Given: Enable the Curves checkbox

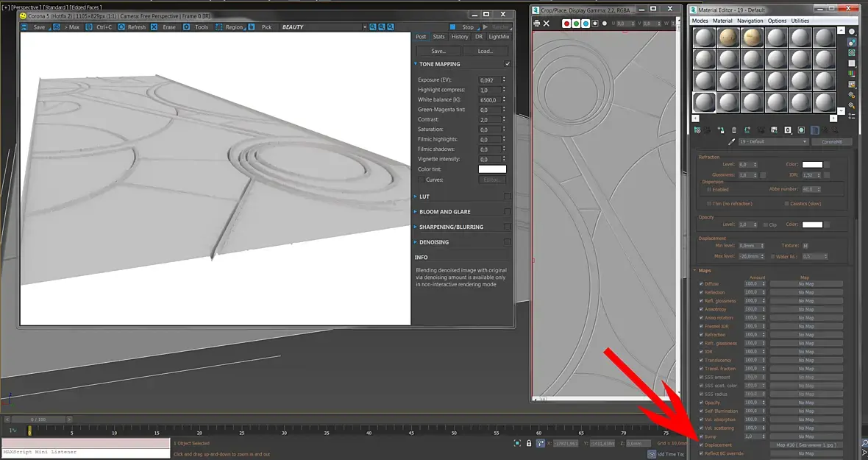Looking at the screenshot, I should (x=421, y=180).
